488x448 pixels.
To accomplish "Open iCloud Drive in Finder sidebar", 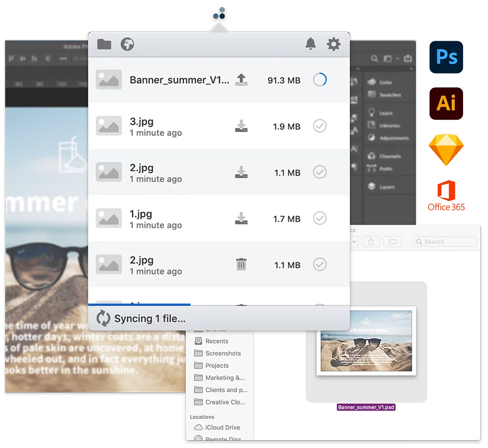I will point(217,427).
